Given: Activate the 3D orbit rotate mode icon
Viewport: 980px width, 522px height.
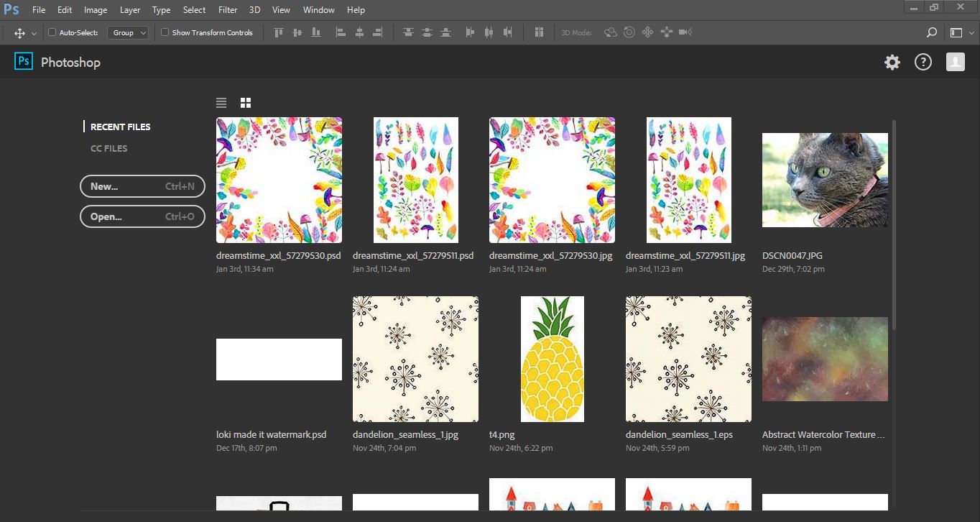Looking at the screenshot, I should 611,32.
